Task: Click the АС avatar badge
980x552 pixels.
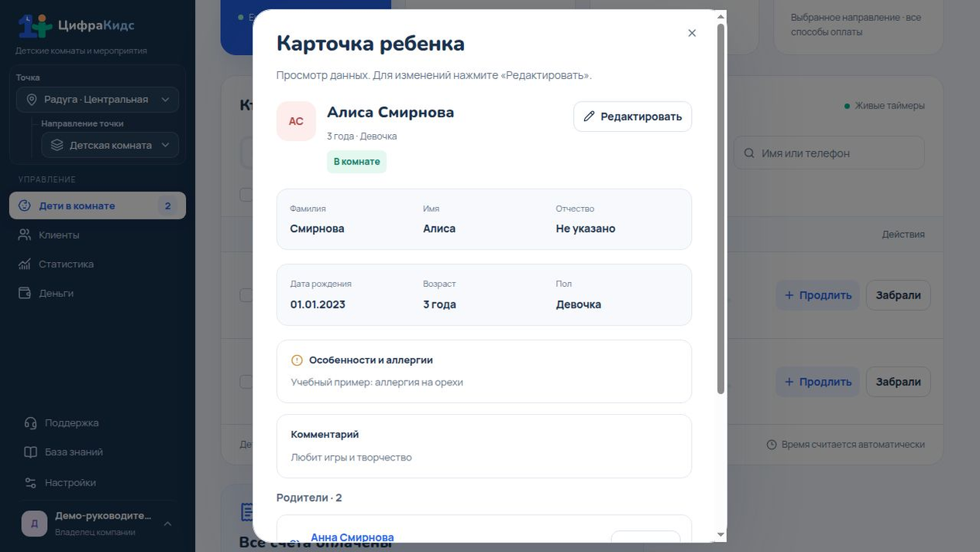Action: pos(296,121)
